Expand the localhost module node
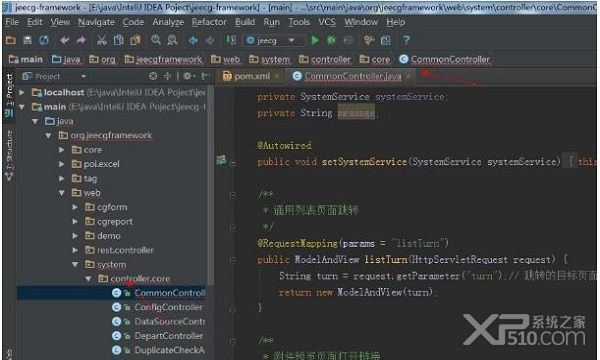The height and width of the screenshot is (360, 600). (22, 92)
